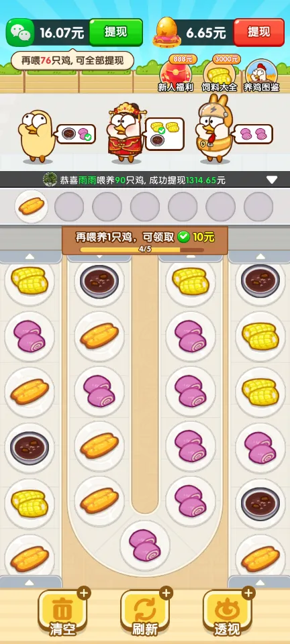Tap the green check on the 10元 reward
The width and height of the screenshot is (290, 644).
[184, 237]
